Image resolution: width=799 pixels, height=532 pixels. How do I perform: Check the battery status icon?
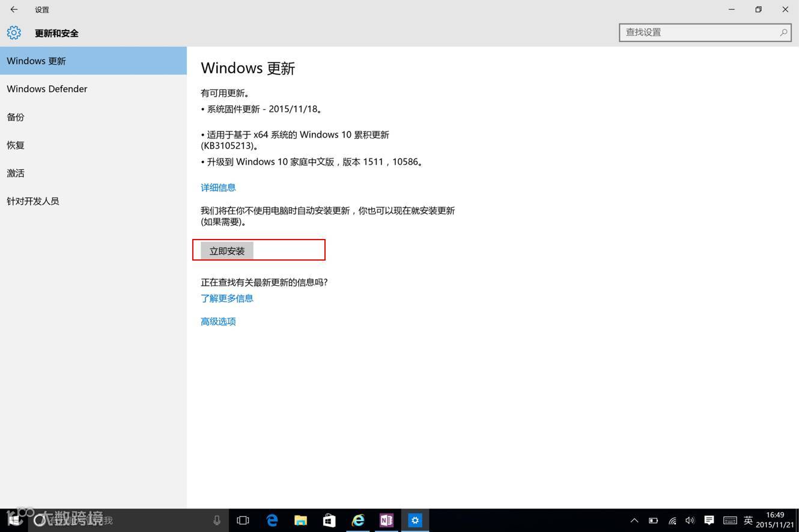653,521
